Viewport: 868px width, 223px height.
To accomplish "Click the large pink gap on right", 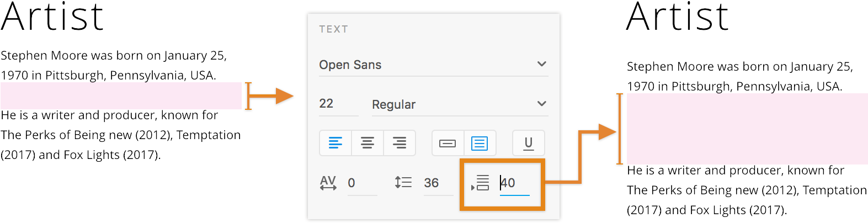I will pyautogui.click(x=747, y=129).
